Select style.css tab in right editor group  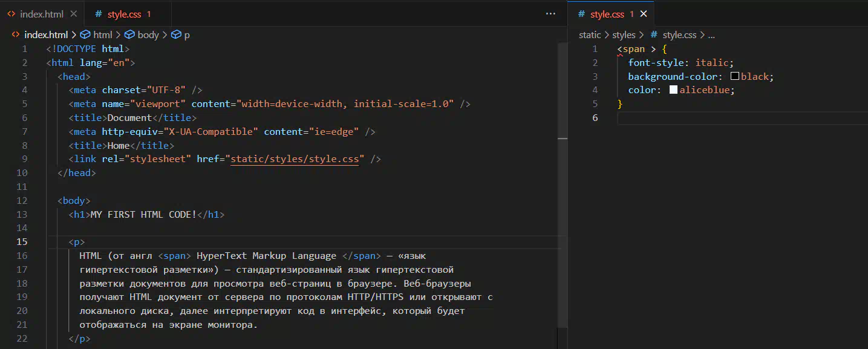(611, 14)
